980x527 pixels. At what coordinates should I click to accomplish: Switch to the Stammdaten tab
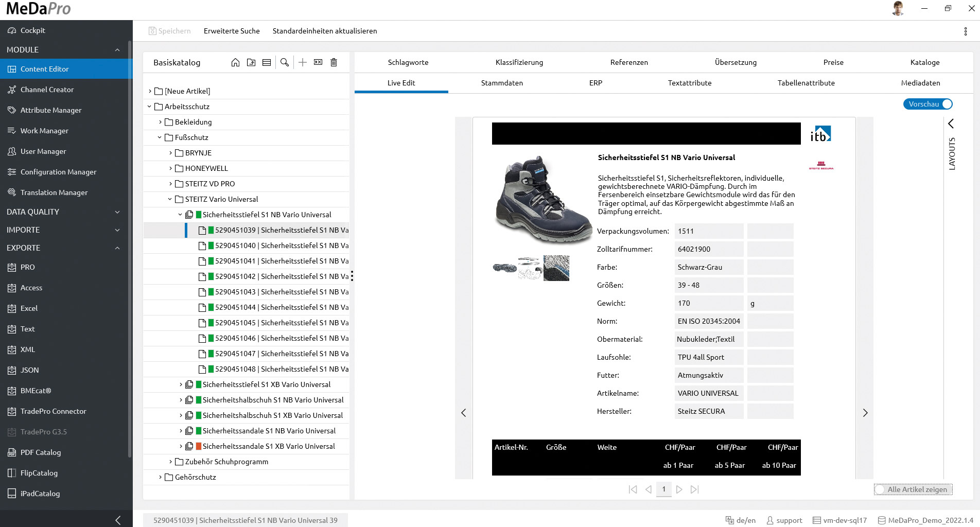click(x=502, y=83)
